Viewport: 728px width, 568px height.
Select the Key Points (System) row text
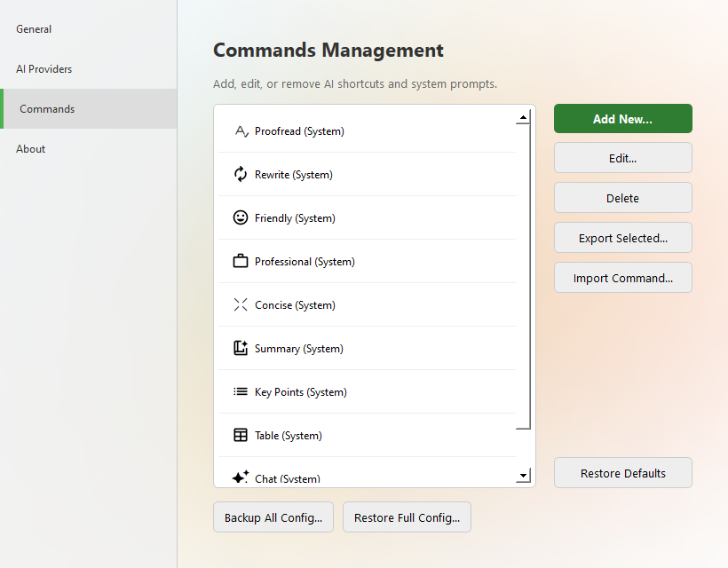[300, 392]
